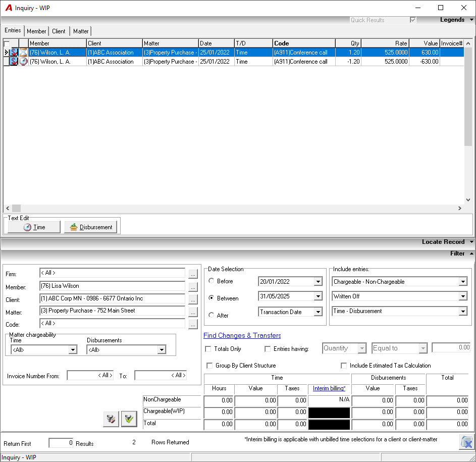Image resolution: width=476 pixels, height=462 pixels.
Task: Click the export icon in the bottom-right corner
Action: pyautogui.click(x=466, y=442)
